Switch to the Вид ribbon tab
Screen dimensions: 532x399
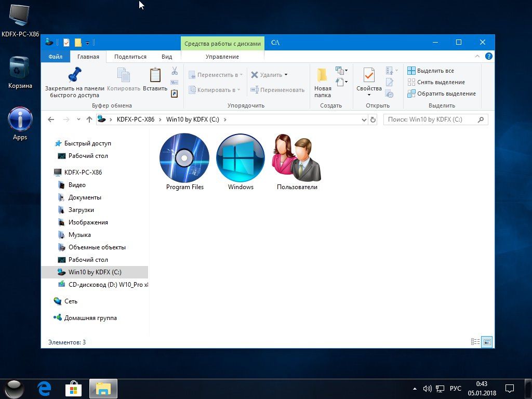coord(166,57)
